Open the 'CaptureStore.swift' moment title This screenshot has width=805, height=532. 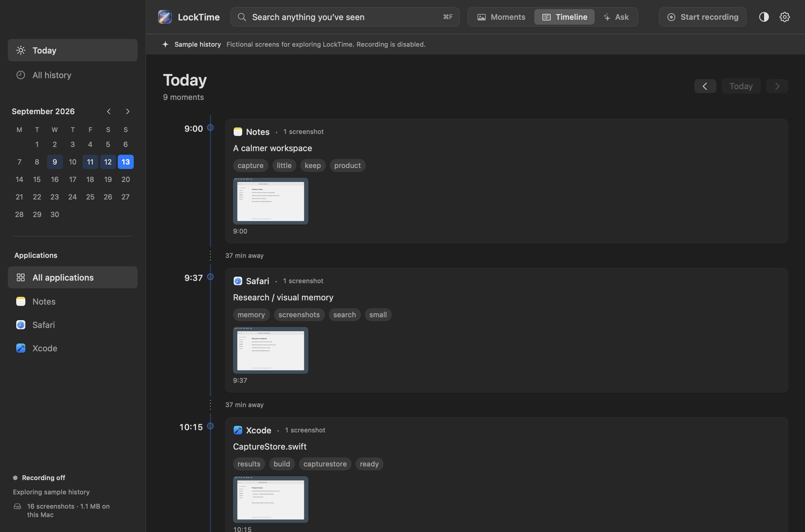point(270,446)
